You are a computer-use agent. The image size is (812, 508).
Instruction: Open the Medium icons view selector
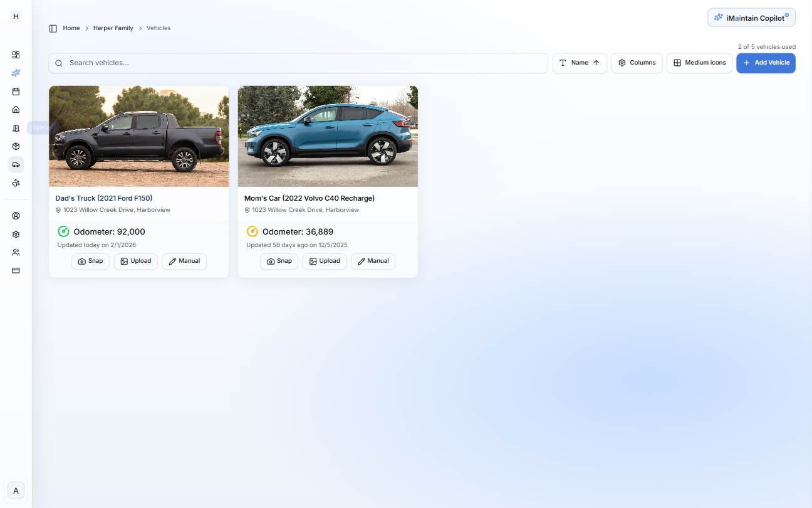699,63
